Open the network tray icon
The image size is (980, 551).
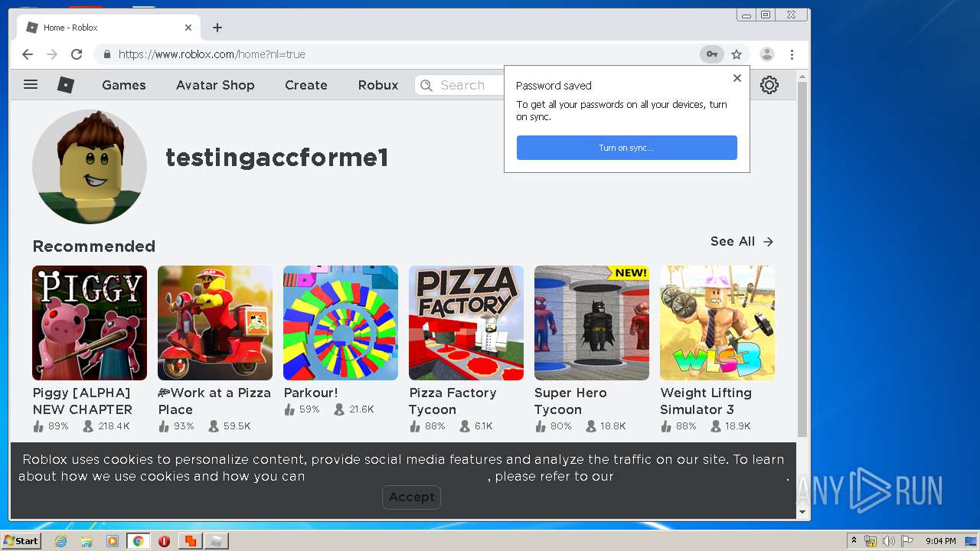(871, 541)
